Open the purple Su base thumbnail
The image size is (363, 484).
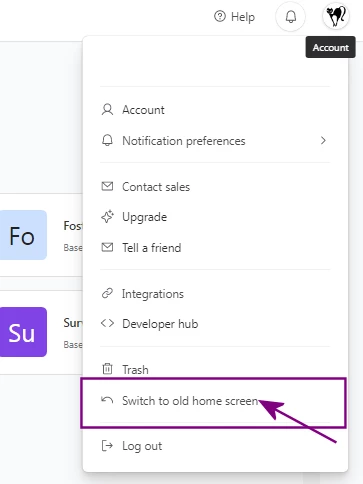pyautogui.click(x=23, y=332)
